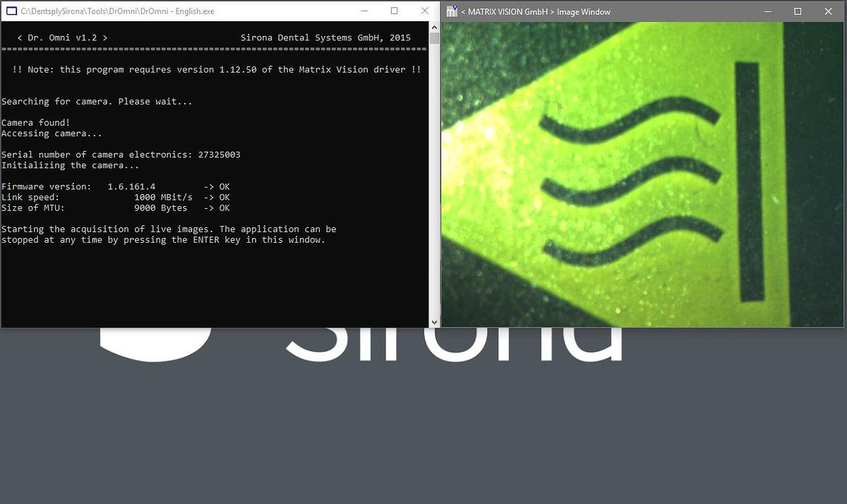Click the DrOmni console title bar text
Screen dimensions: 847x504
(x=117, y=11)
